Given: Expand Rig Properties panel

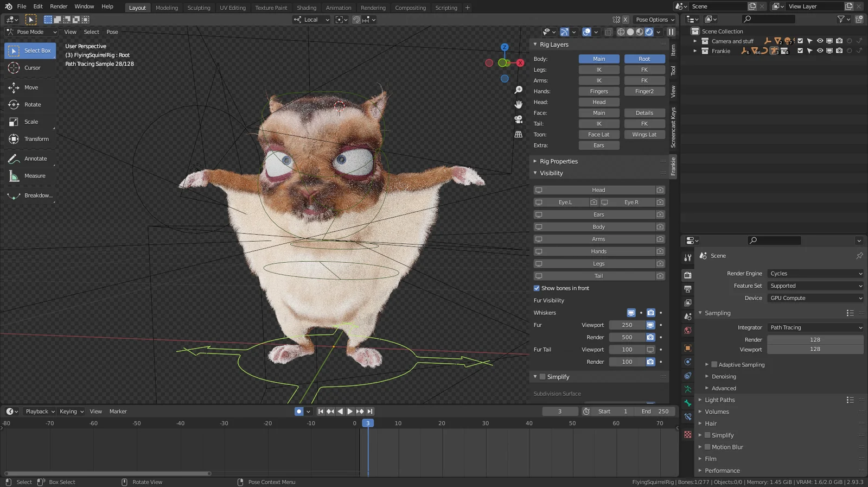Looking at the screenshot, I should point(558,161).
